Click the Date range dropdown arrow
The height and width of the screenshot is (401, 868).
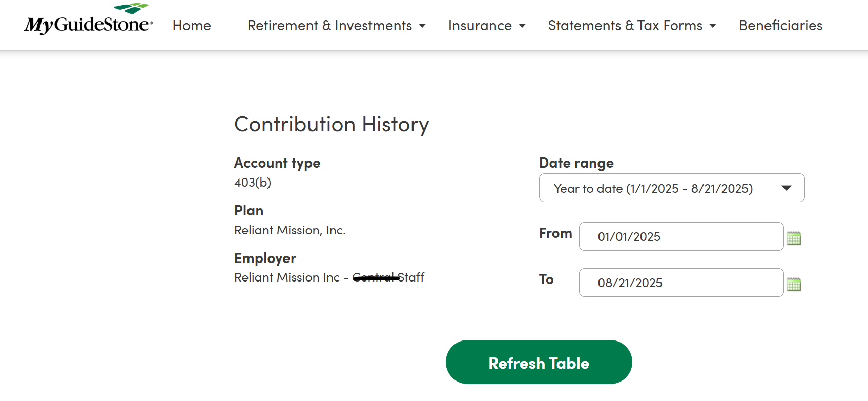pos(787,188)
